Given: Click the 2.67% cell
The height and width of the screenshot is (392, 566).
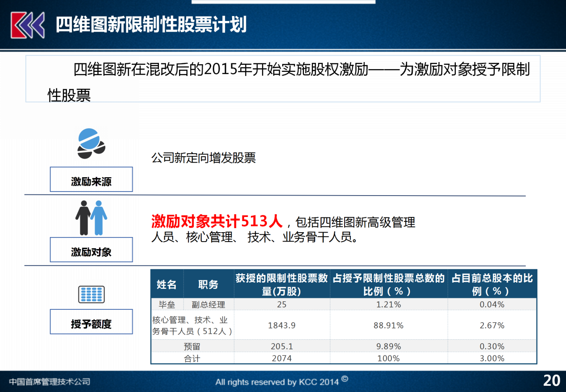Looking at the screenshot, I should point(492,325).
